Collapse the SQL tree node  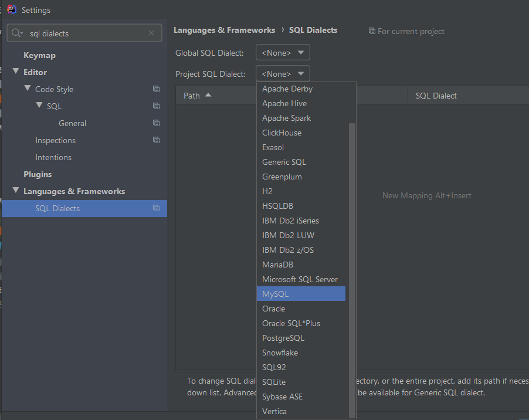tap(39, 105)
